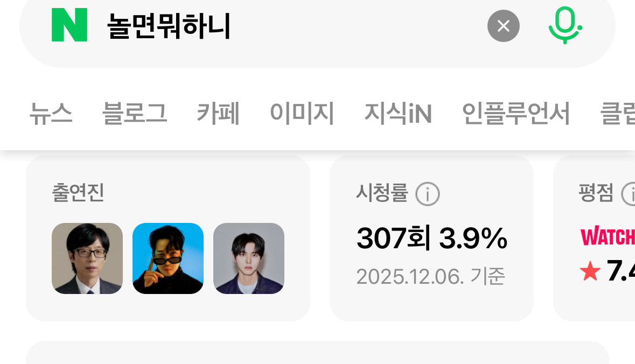Open the 307회 3.9% rating text
635x364 pixels.
tap(432, 238)
